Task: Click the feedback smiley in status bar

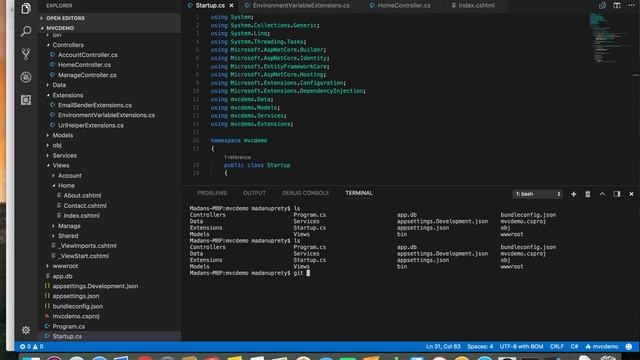Action: pyautogui.click(x=629, y=347)
